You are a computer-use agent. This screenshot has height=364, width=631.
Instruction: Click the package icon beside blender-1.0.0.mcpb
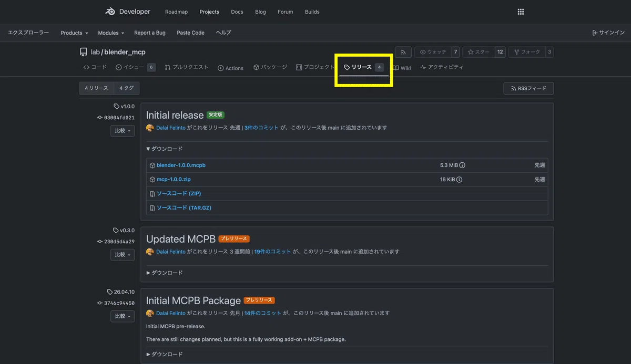click(152, 165)
